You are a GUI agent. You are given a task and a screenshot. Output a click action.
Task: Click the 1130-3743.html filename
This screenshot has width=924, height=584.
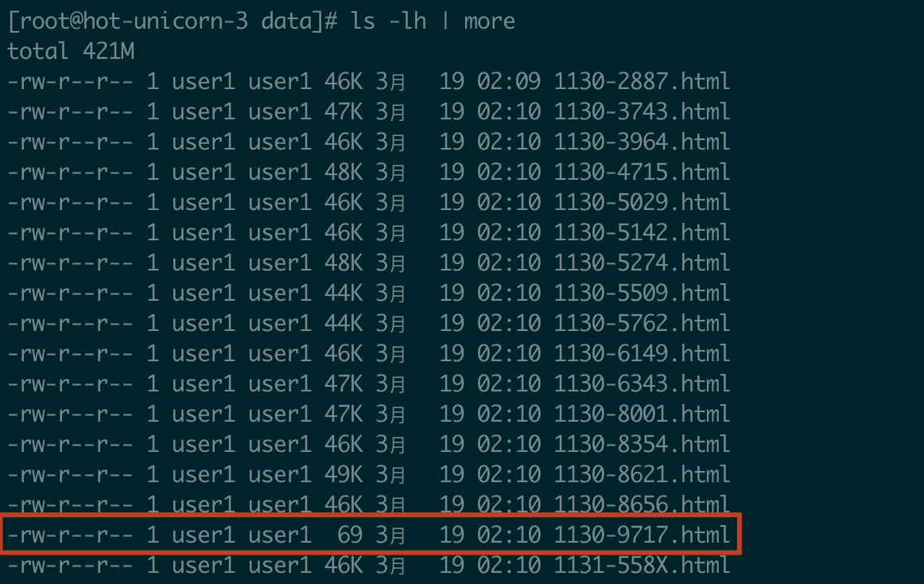coord(642,111)
